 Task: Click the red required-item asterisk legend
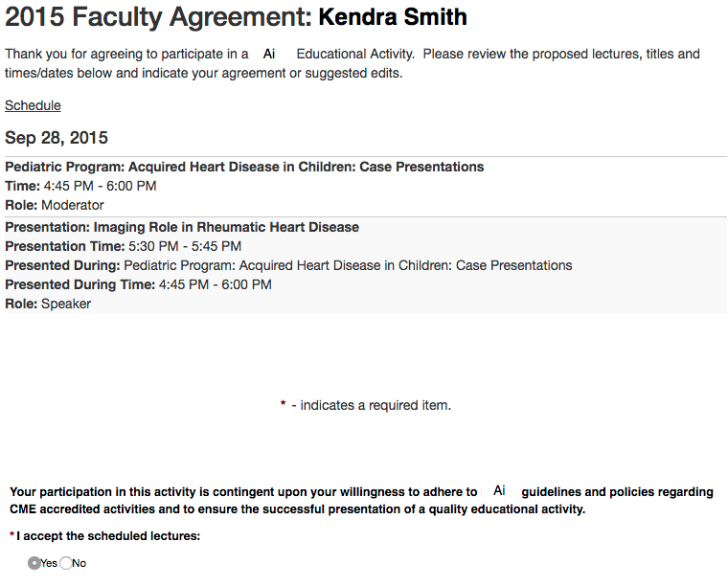(283, 405)
